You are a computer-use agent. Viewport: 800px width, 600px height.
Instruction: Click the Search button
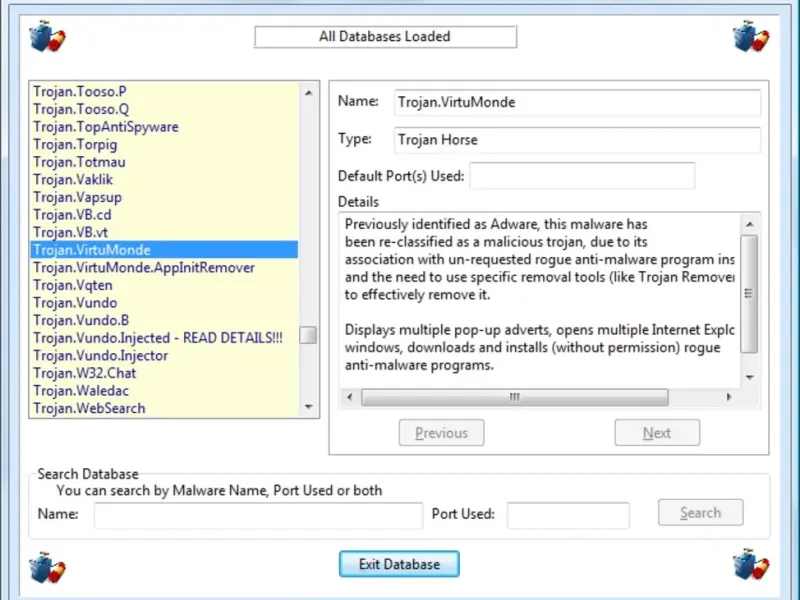701,512
